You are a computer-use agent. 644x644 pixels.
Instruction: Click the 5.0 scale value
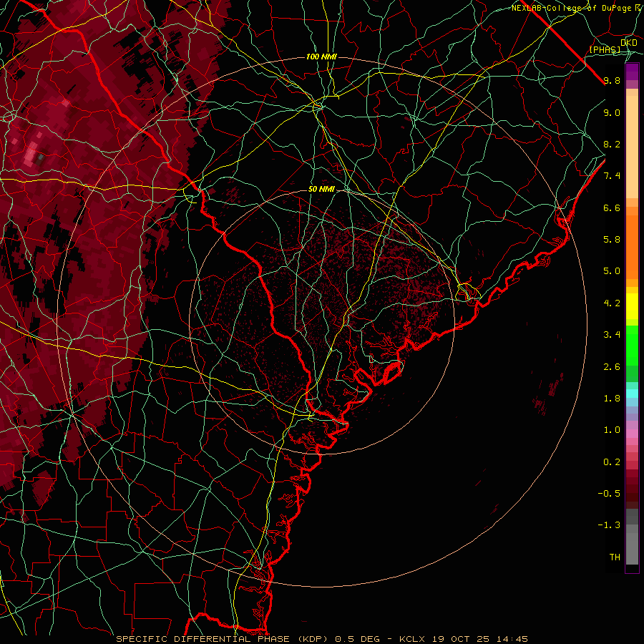(x=612, y=271)
